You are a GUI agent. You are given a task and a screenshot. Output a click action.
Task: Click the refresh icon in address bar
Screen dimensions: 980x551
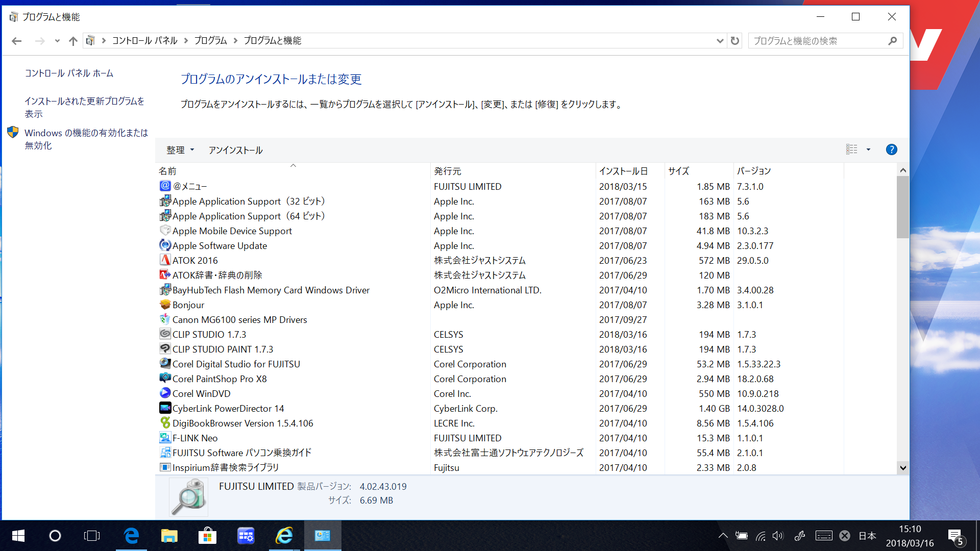coord(734,41)
